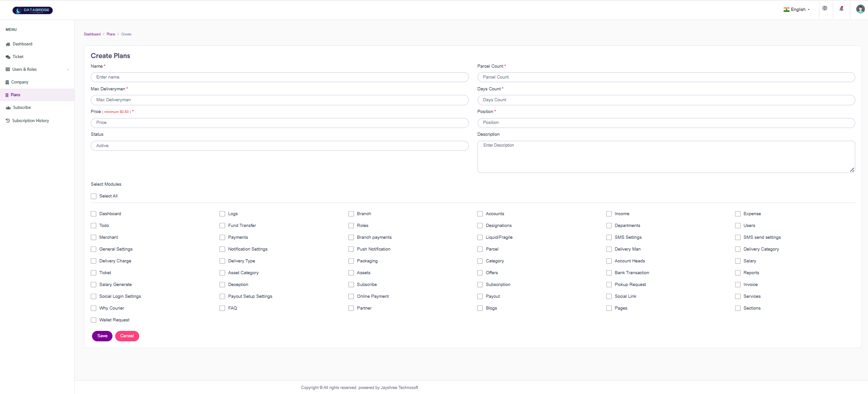Enable Delivery Man checkbox
Viewport: 868px width, 394px height.
coord(609,249)
